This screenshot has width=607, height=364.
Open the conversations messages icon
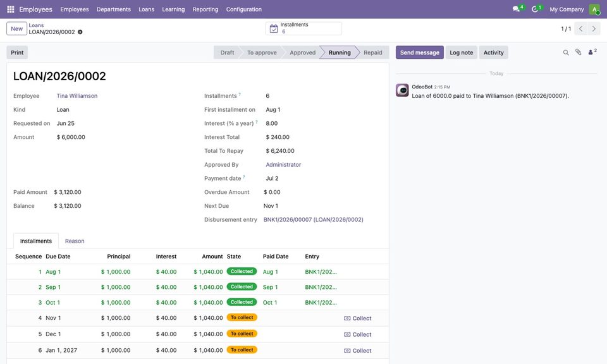click(x=516, y=9)
